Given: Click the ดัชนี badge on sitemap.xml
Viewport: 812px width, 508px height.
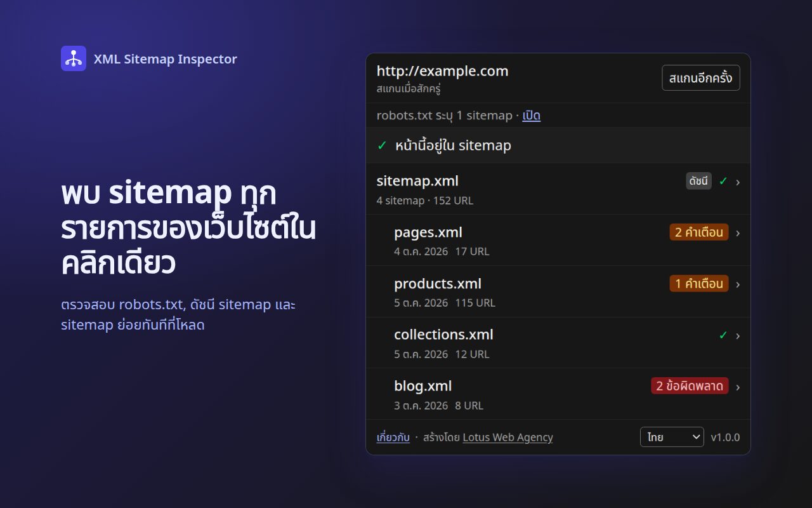Looking at the screenshot, I should click(698, 181).
